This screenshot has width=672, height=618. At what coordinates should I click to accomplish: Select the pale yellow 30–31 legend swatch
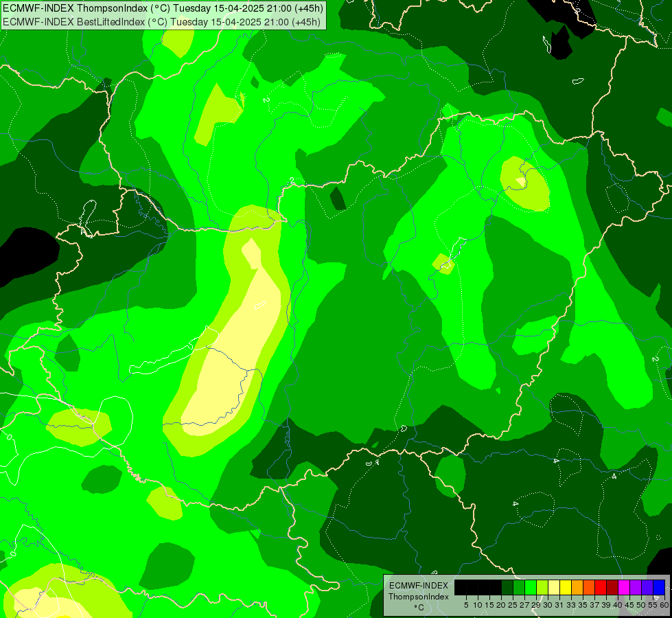[554, 587]
